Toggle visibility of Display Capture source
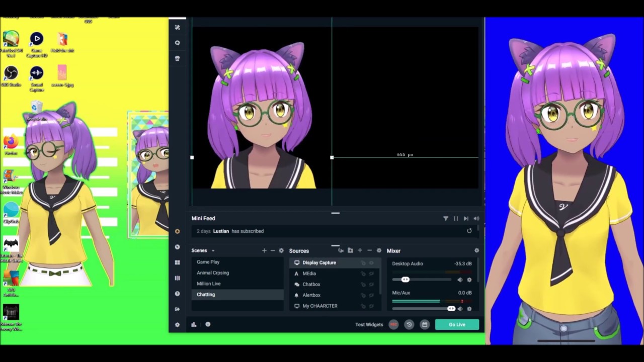This screenshot has width=644, height=362. click(371, 262)
